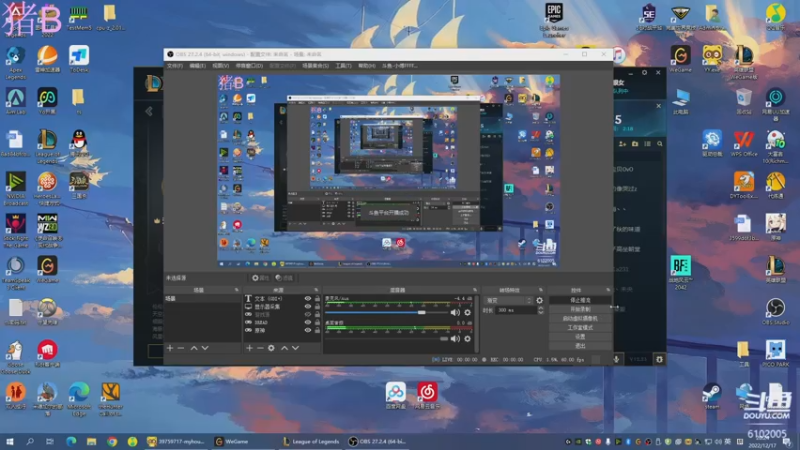Open 桌面音频 audio settings gear
The image size is (800, 450).
(x=467, y=339)
